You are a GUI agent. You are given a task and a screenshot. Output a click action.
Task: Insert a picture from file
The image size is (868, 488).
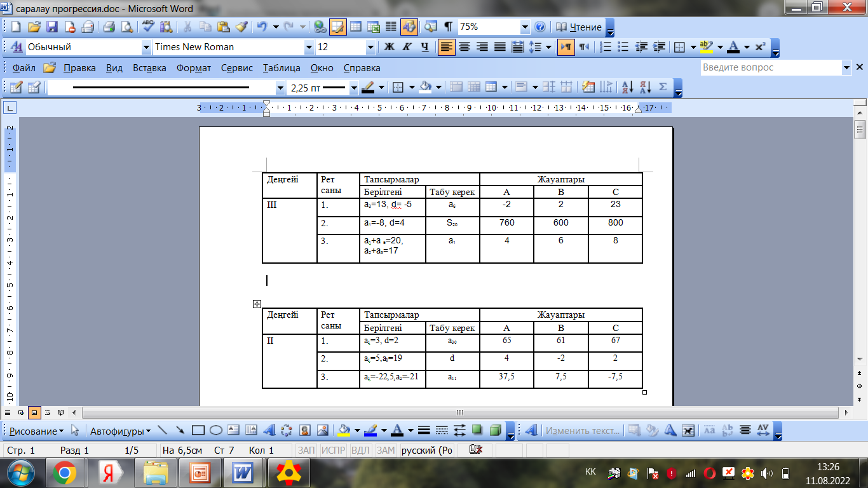[322, 430]
